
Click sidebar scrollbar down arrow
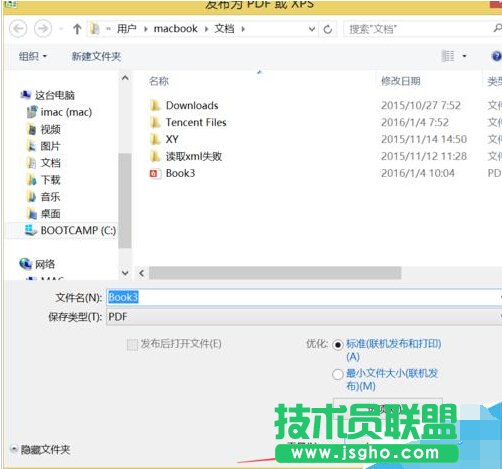tap(125, 273)
